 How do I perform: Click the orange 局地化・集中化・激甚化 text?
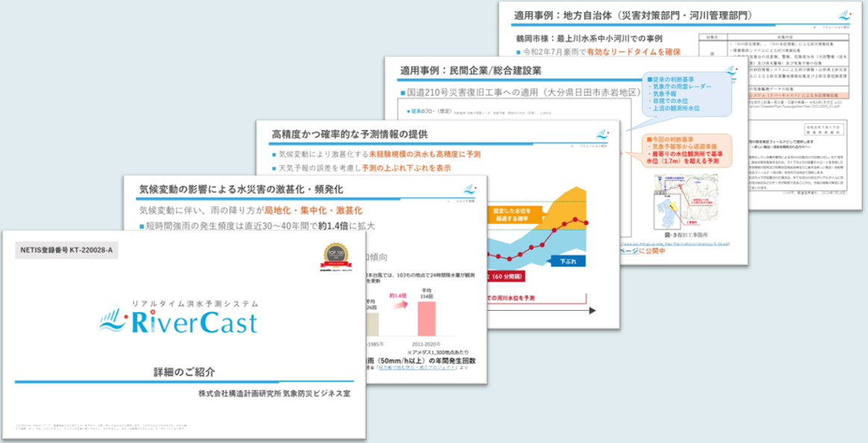pos(313,211)
